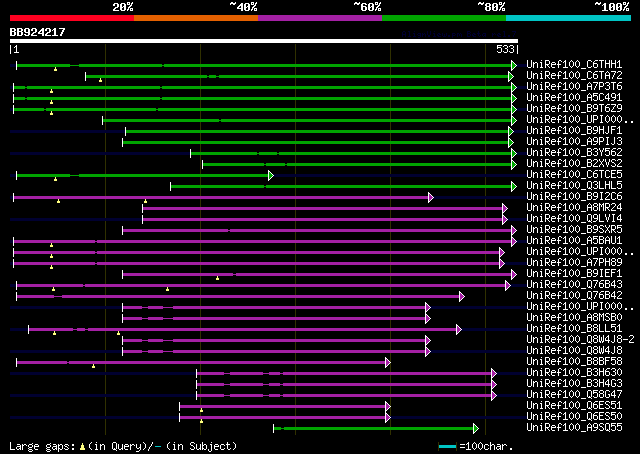This screenshot has width=640, height=454.
Task: Select the UniRef100_Q8W4J8-2 label
Action: pyautogui.click(x=580, y=340)
